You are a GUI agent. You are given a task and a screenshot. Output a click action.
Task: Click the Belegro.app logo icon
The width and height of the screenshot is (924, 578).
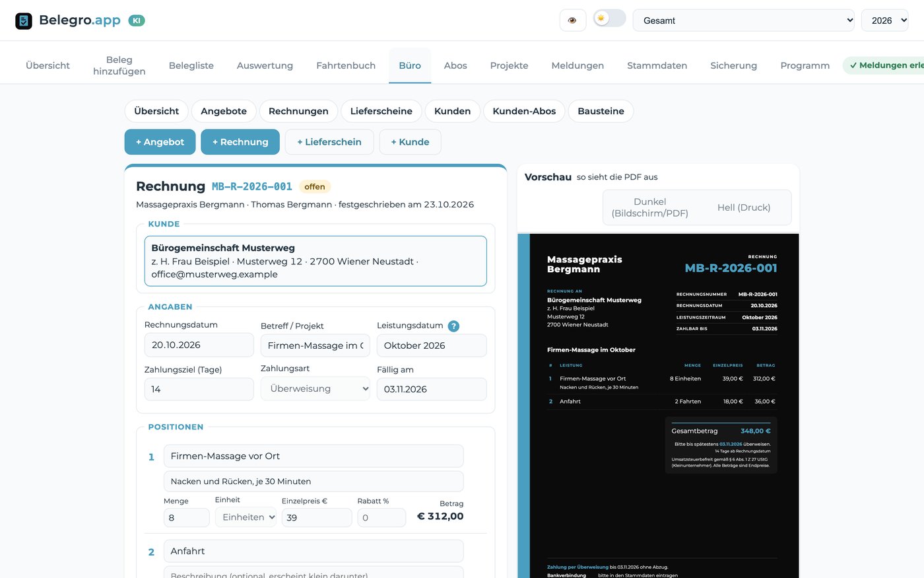tap(24, 20)
